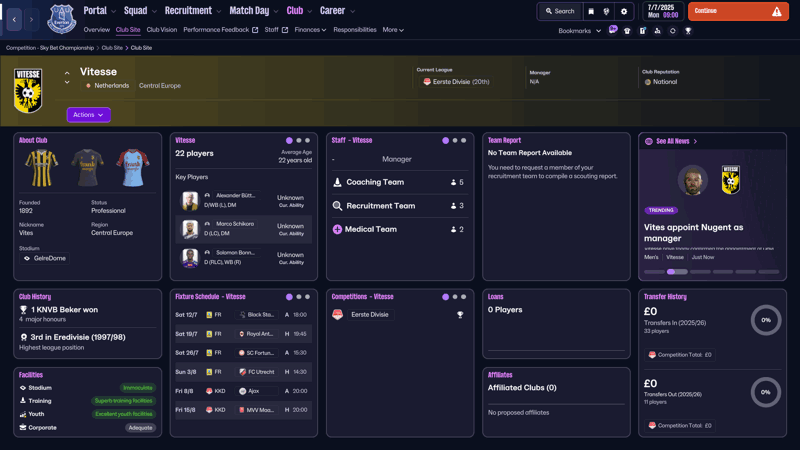Click the See All News circle icon
This screenshot has height=450, width=800.
coord(648,141)
